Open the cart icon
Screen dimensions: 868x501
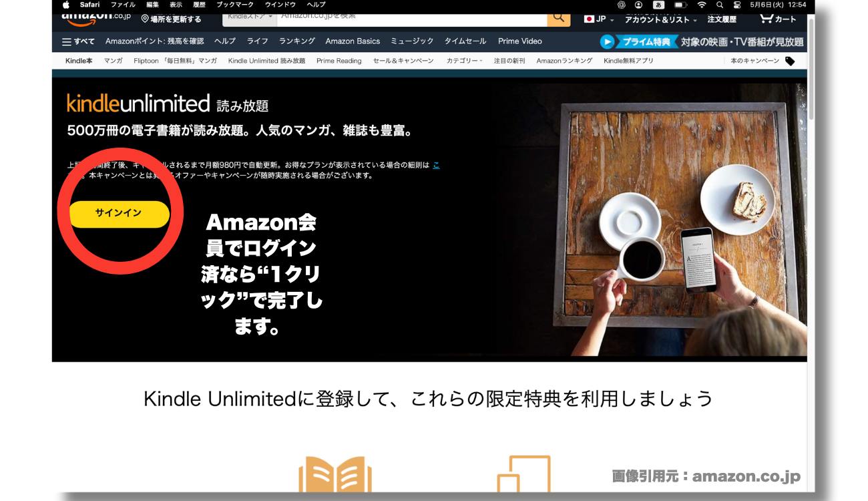point(779,19)
